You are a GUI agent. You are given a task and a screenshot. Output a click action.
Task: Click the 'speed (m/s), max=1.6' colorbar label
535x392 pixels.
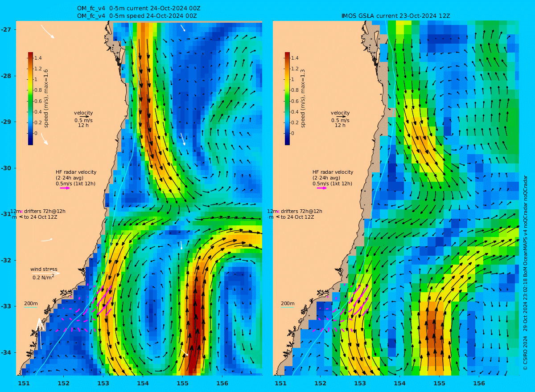click(46, 98)
